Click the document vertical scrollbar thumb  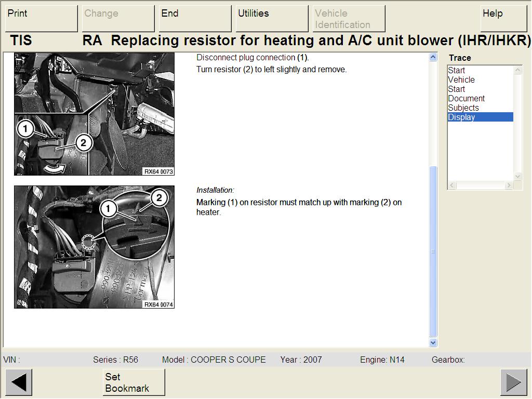pos(433,252)
